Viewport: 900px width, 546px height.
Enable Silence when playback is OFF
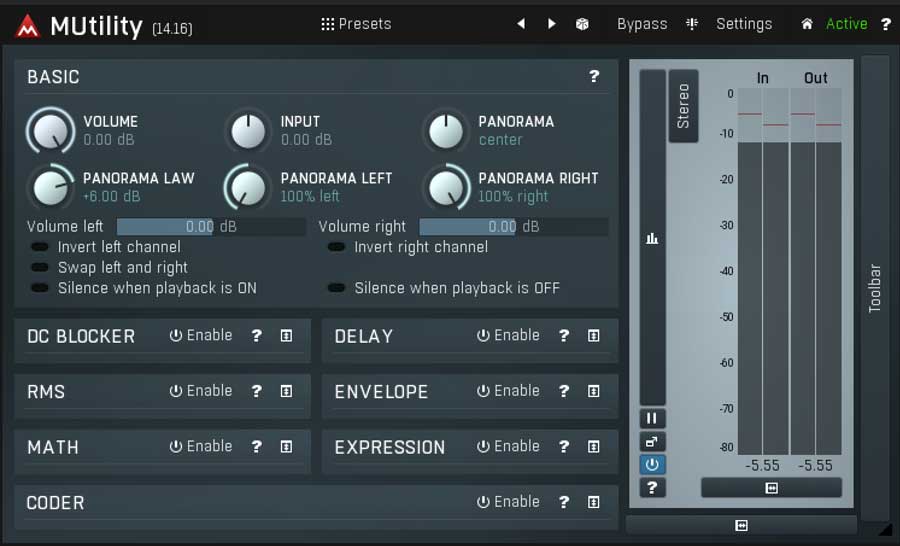[x=336, y=288]
